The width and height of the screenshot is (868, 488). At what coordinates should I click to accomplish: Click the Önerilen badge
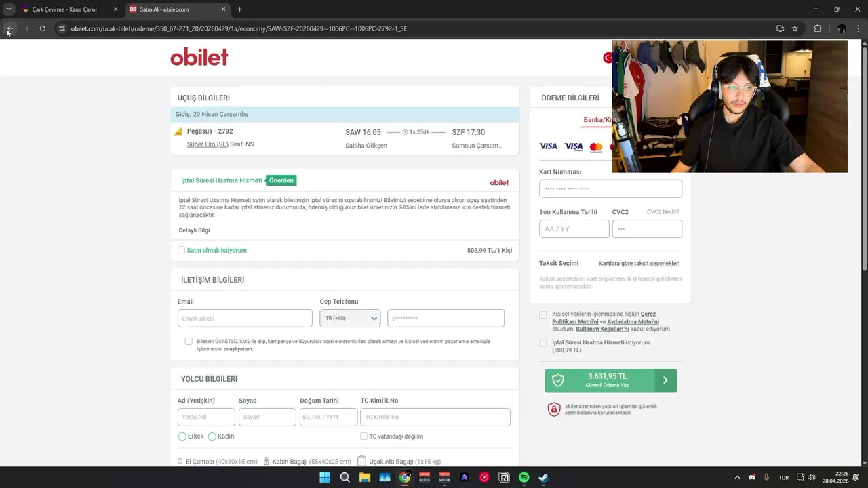pyautogui.click(x=281, y=180)
